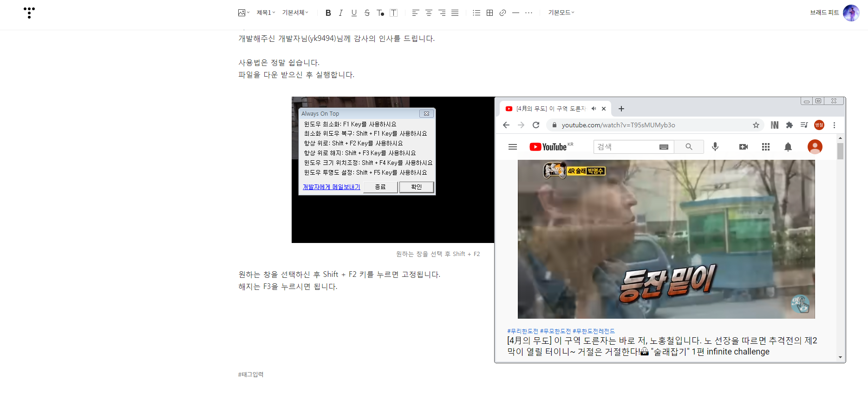
Task: Click the youtube.com address bar
Action: point(655,125)
